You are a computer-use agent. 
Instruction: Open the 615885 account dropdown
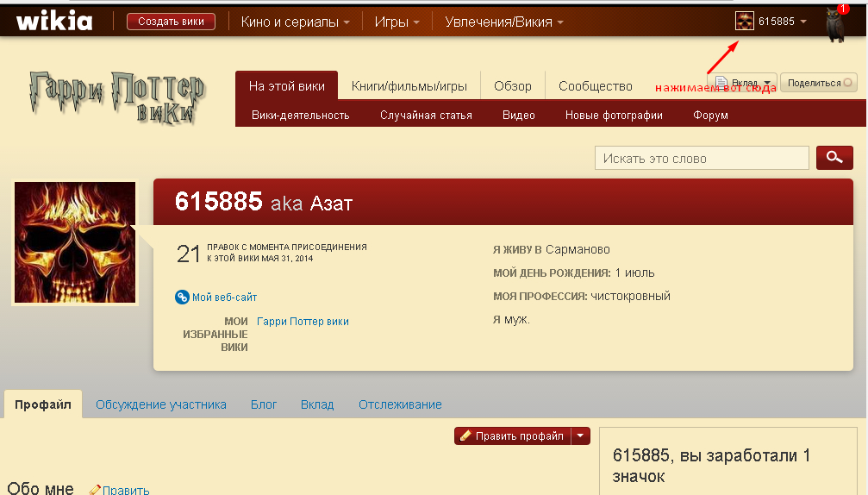point(782,21)
